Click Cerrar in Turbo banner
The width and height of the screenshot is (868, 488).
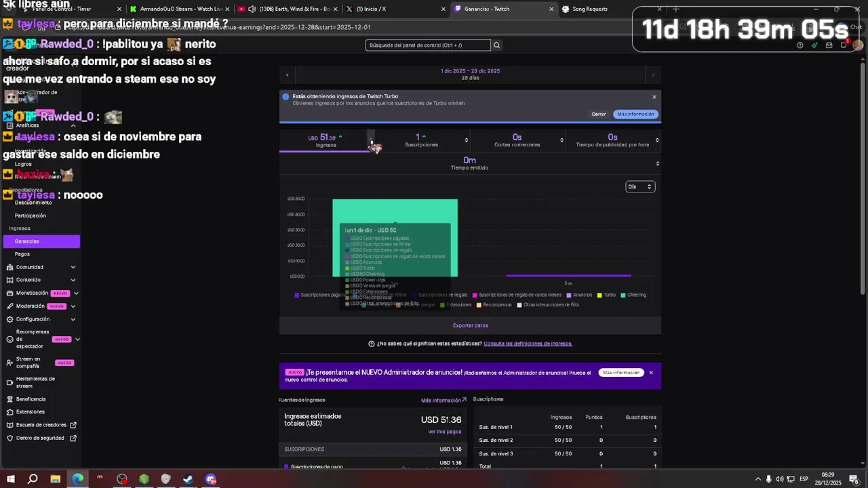tap(599, 114)
